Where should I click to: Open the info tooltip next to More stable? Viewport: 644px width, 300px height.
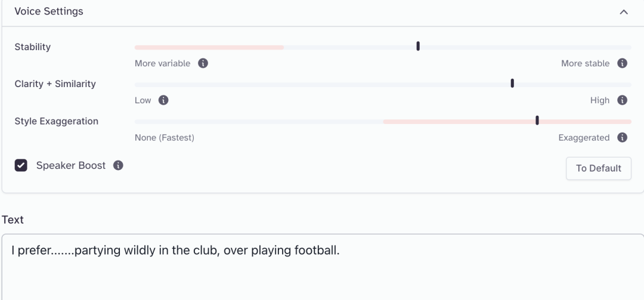pyautogui.click(x=622, y=63)
